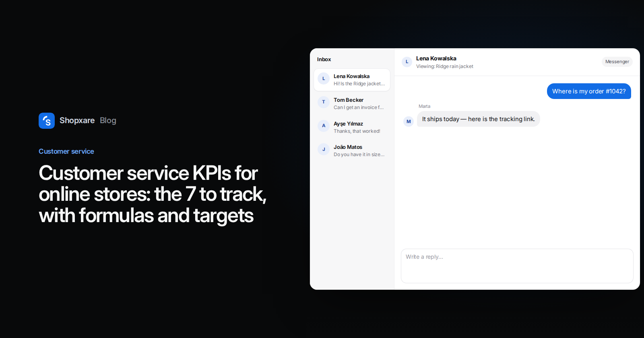Click Marta's M avatar next to her reply
Image resolution: width=644 pixels, height=338 pixels.
pyautogui.click(x=409, y=122)
